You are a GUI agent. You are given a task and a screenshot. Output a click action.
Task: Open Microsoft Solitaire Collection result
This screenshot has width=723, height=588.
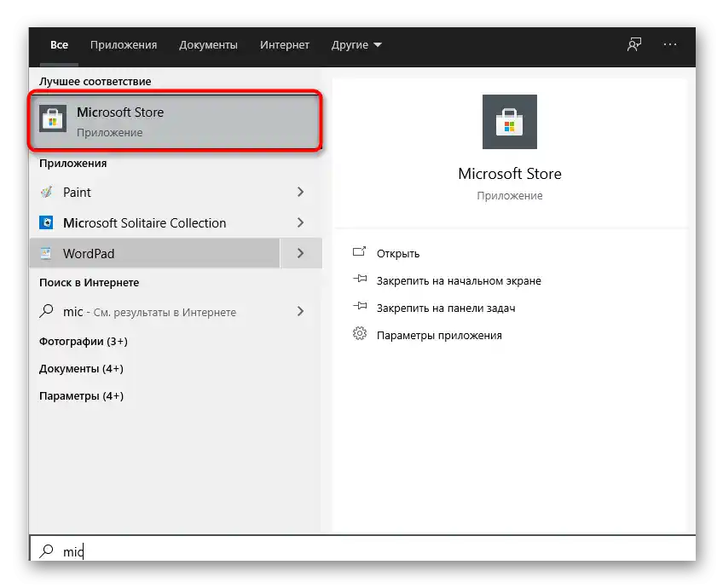[x=154, y=223]
